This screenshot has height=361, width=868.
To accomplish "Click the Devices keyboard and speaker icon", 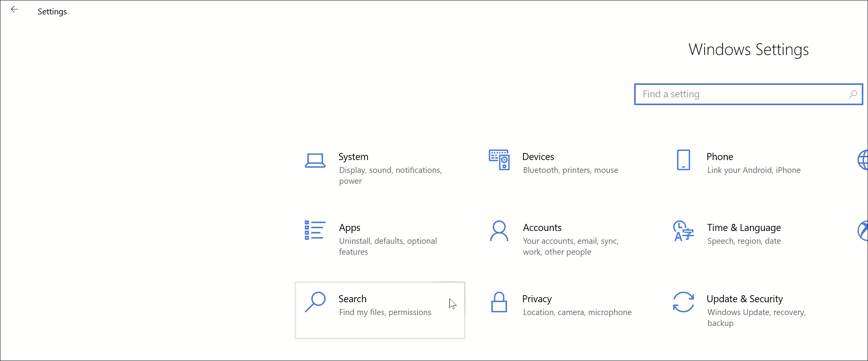I will pos(499,160).
